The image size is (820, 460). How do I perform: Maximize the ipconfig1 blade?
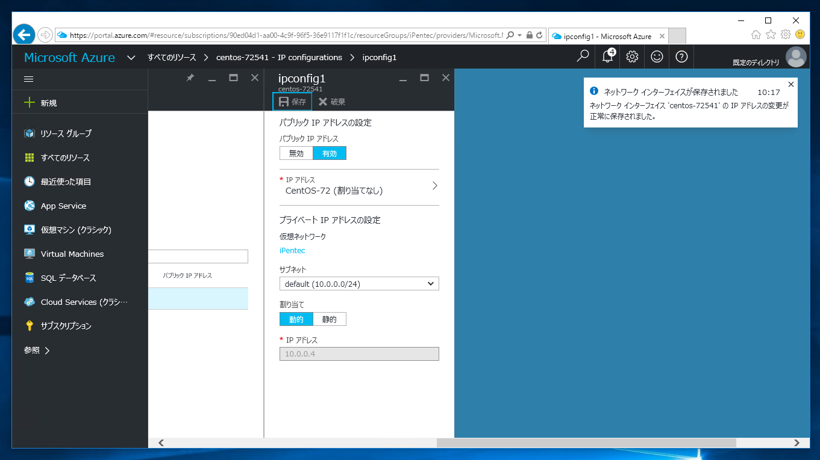(x=424, y=78)
